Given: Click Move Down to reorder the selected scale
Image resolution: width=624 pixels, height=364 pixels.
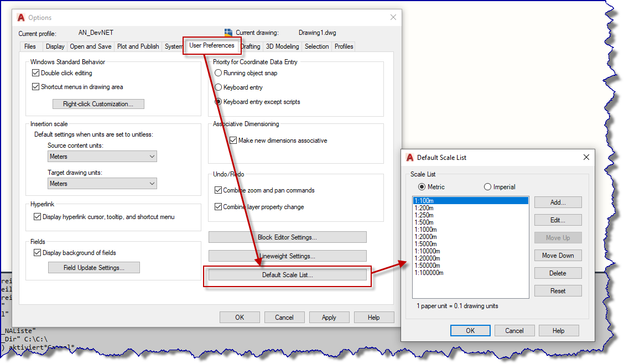Looking at the screenshot, I should [558, 255].
